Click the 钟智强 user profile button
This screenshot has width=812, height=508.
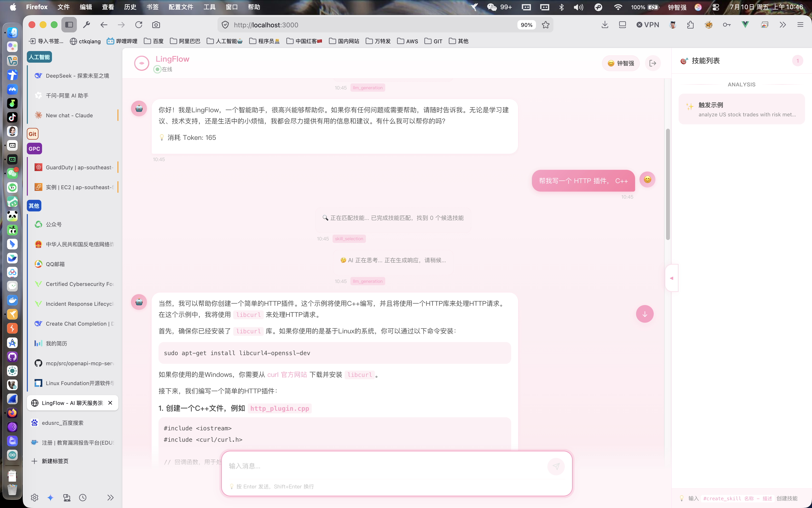click(621, 63)
